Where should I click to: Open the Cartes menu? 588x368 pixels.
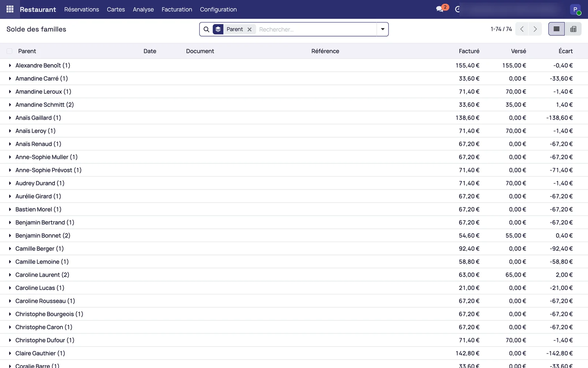click(116, 9)
